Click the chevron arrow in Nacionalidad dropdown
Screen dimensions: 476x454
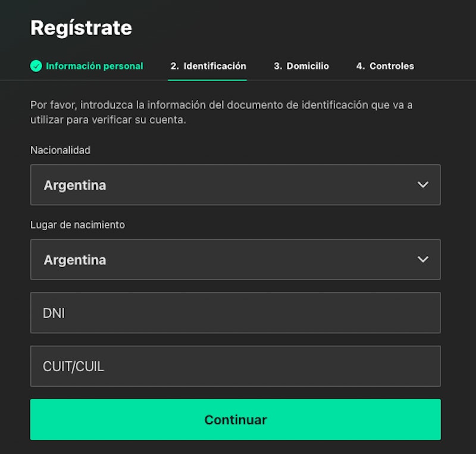tap(423, 185)
